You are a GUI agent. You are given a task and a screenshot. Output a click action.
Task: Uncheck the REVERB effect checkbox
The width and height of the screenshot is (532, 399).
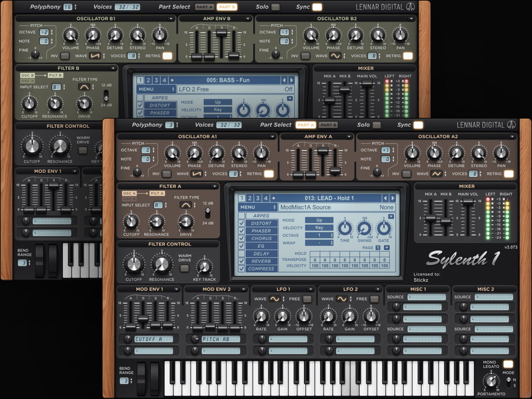241,261
